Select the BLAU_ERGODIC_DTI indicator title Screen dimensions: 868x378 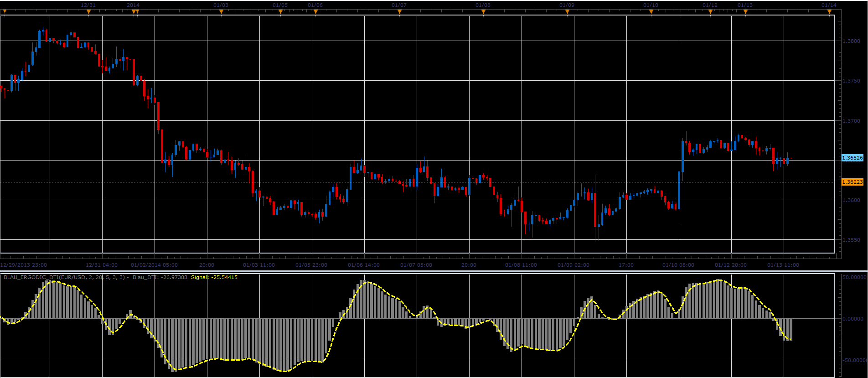pos(64,277)
